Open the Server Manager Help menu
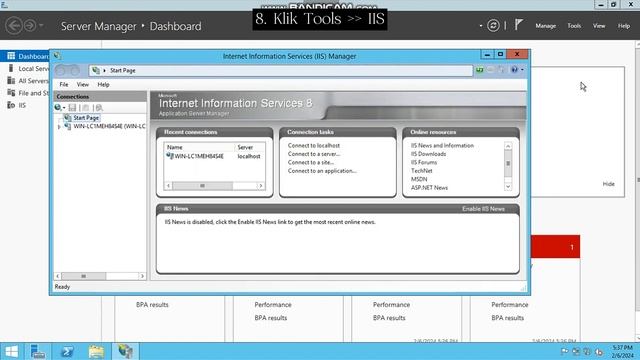Screen dimensions: 640x360 point(624,26)
